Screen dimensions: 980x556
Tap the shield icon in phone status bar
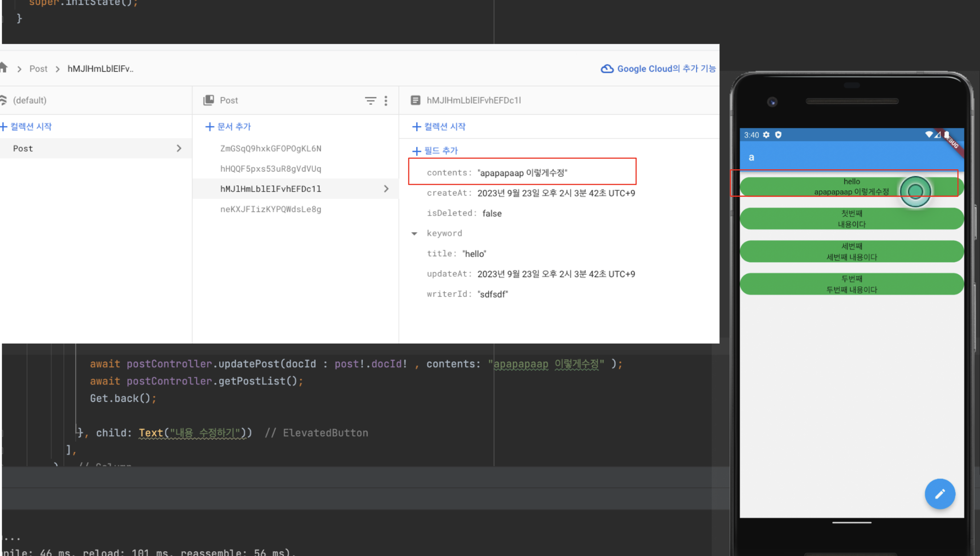[x=778, y=135]
